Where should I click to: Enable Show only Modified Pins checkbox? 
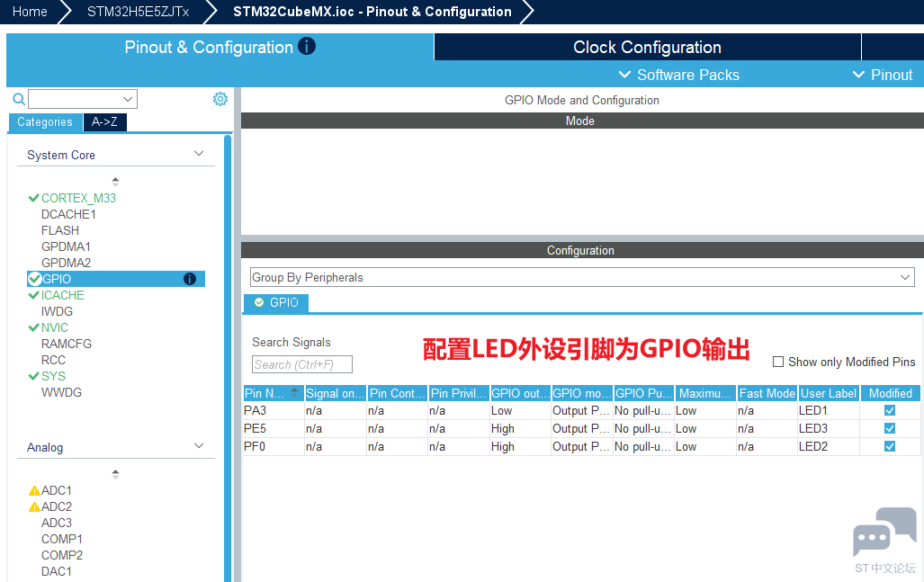click(x=778, y=362)
